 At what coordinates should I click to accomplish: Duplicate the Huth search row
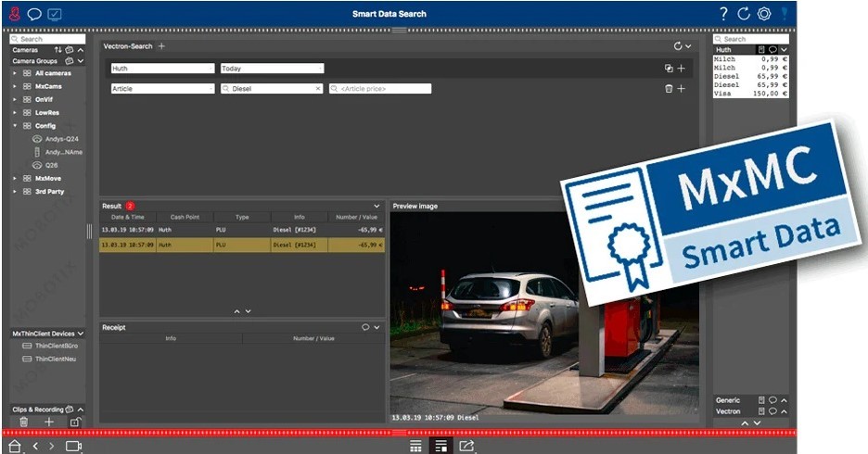[669, 69]
